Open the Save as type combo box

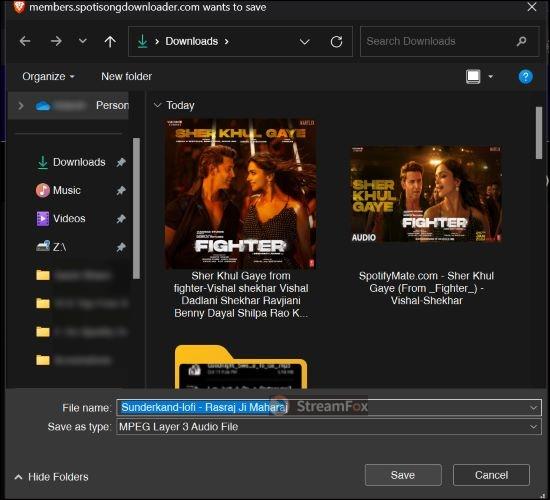(x=329, y=427)
